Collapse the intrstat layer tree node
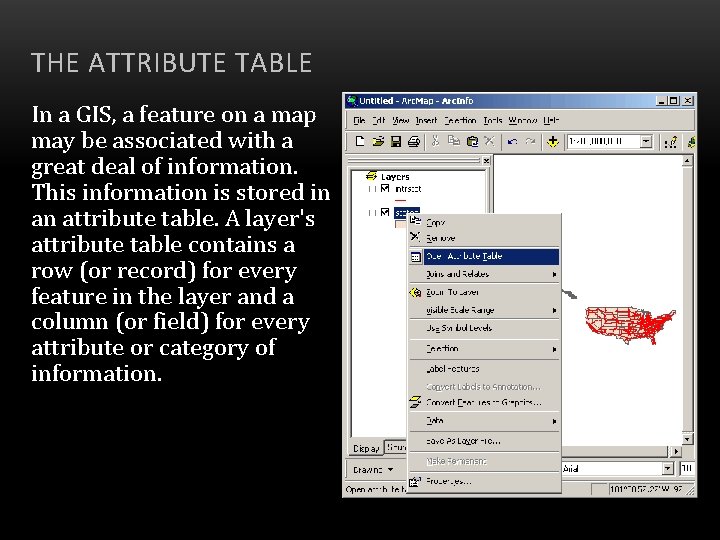Image resolution: width=720 pixels, height=540 pixels. click(372, 189)
